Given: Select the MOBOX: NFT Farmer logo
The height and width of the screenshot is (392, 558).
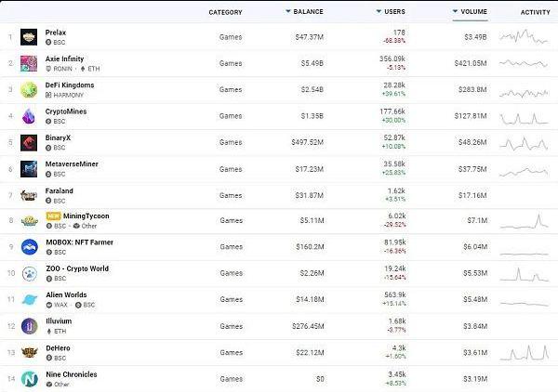Looking at the screenshot, I should tap(30, 247).
